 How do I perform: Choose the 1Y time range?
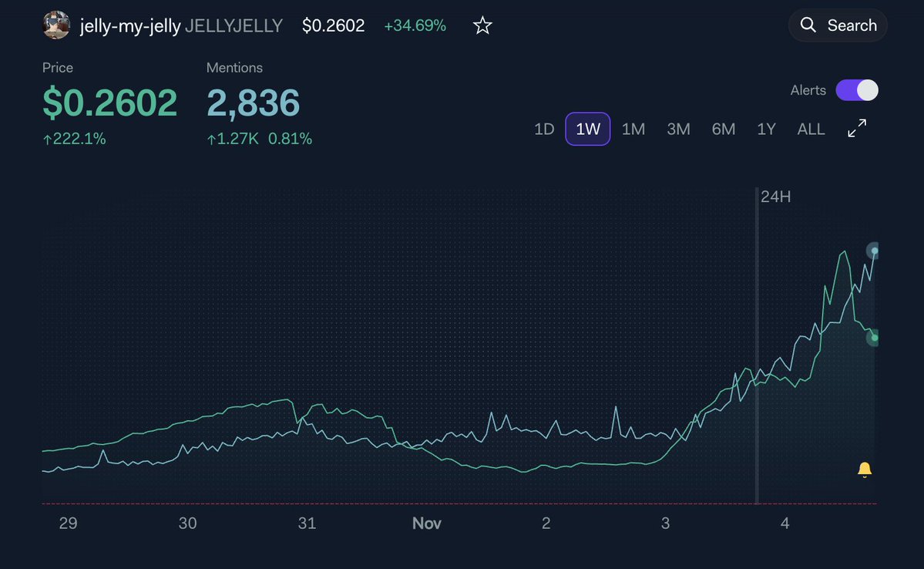coord(766,129)
